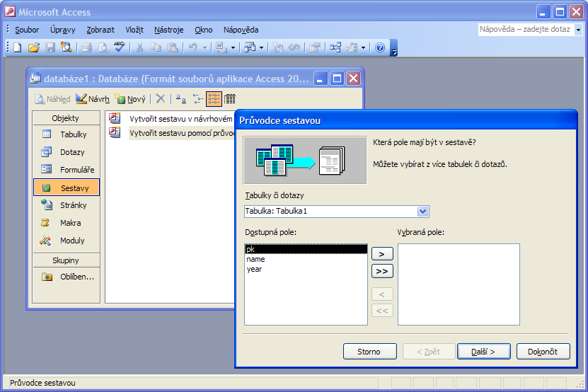The image size is (588, 392).
Task: Switch to large icons view
Action: coord(180,99)
